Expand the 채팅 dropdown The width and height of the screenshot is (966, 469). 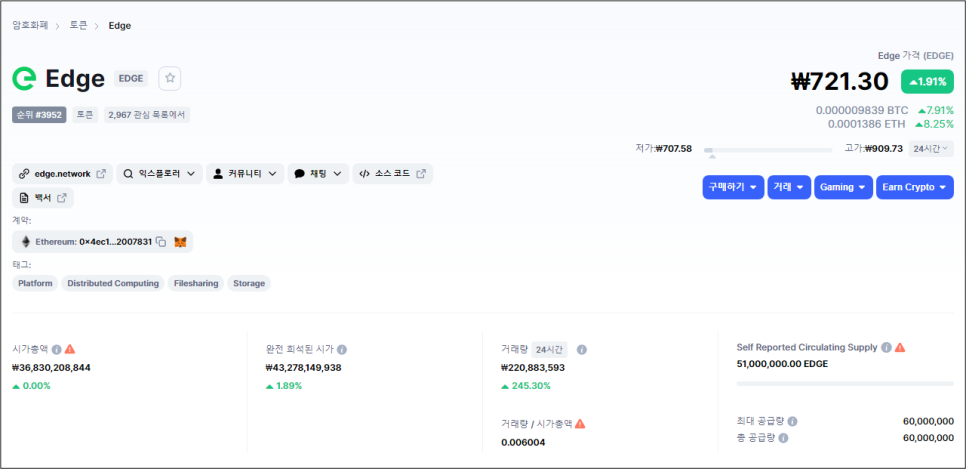click(318, 174)
